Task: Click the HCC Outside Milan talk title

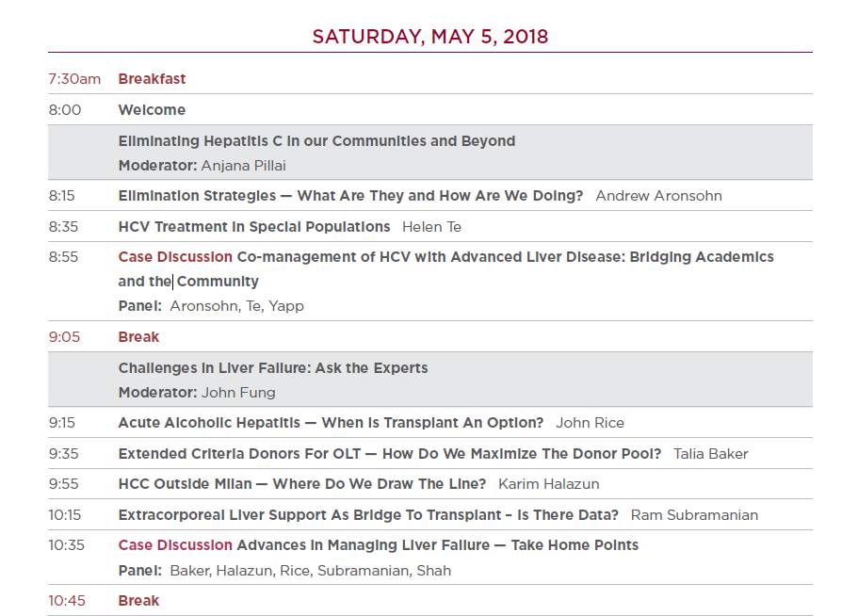Action: [302, 484]
